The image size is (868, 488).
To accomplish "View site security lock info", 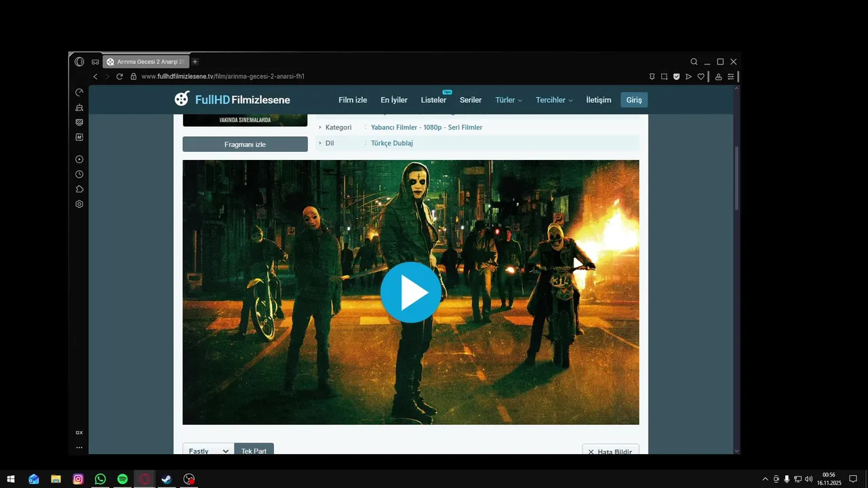I will pos(134,77).
